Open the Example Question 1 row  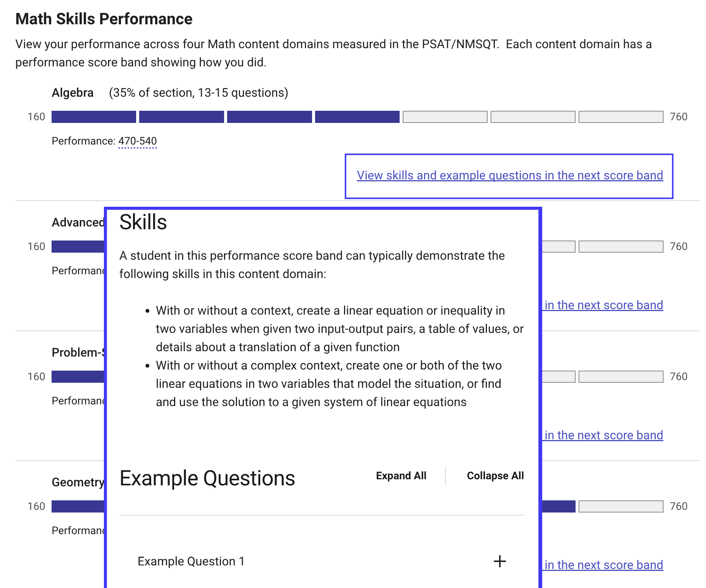coord(322,561)
